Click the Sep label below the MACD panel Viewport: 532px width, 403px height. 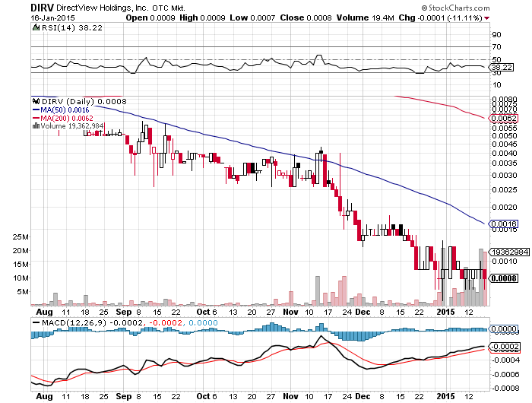pyautogui.click(x=123, y=396)
